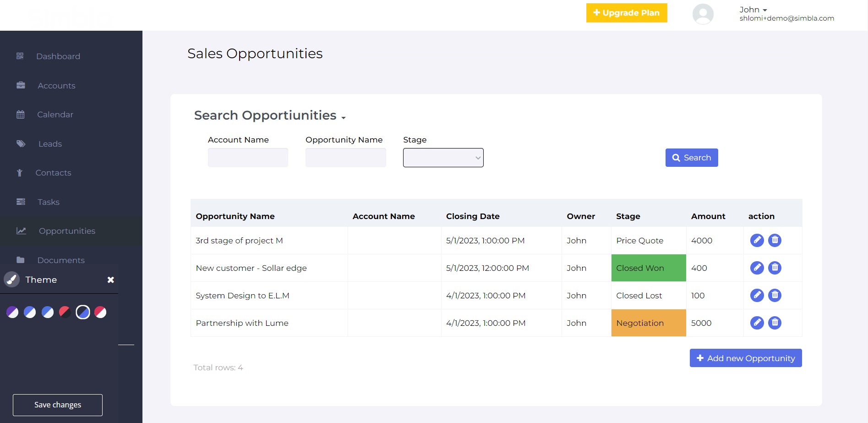Click the Upgrade Plan button
Viewport: 868px width, 423px height.
click(x=627, y=13)
